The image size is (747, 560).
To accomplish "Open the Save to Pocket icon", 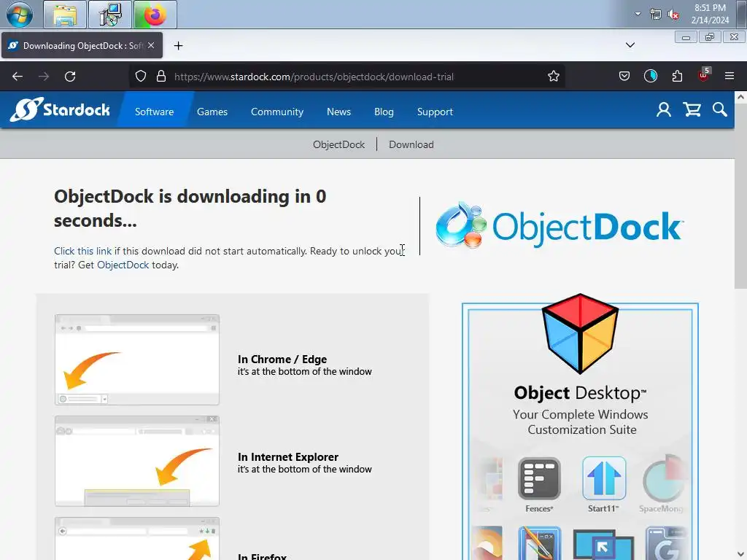I will tap(624, 76).
